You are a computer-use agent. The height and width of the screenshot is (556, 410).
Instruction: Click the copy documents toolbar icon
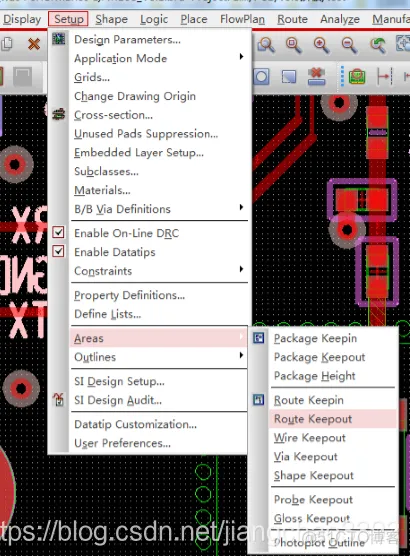tap(7, 44)
